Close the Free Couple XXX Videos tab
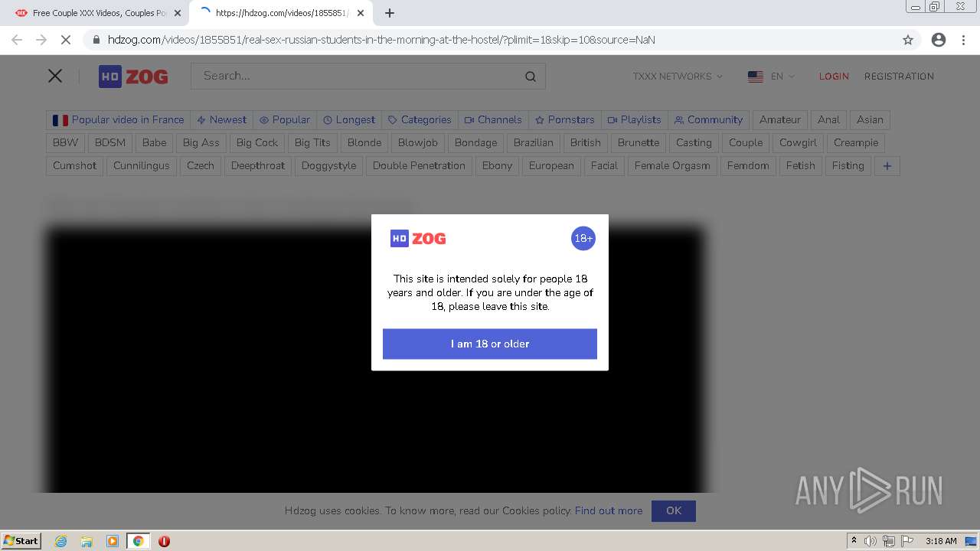 coord(177,13)
